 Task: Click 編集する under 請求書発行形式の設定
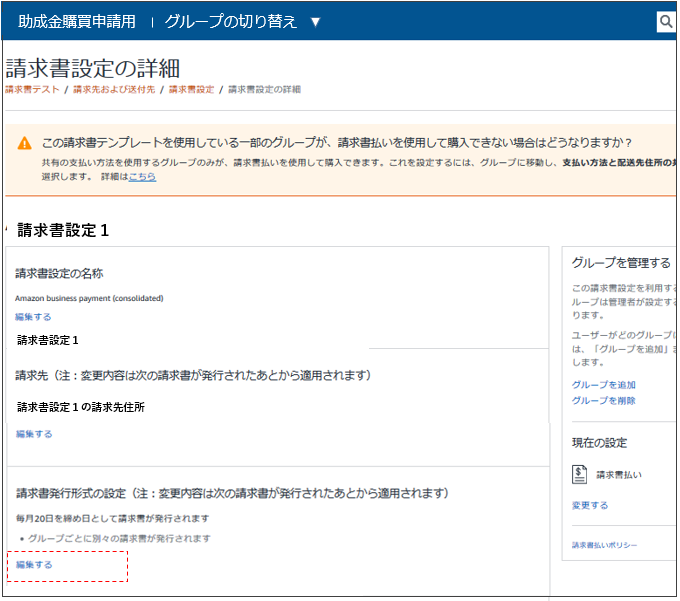(34, 565)
